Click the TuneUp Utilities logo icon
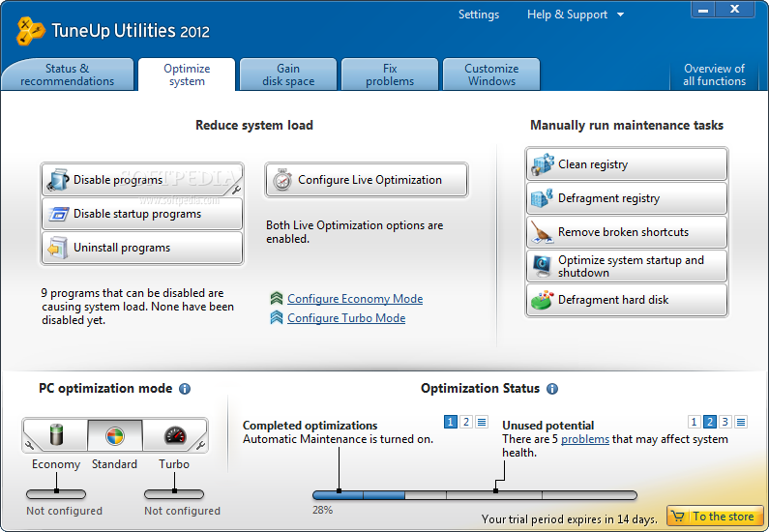The height and width of the screenshot is (532, 769). click(30, 31)
